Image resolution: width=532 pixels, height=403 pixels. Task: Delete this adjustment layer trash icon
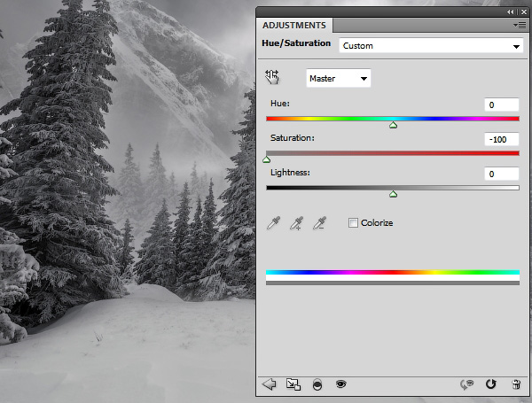pyautogui.click(x=516, y=384)
